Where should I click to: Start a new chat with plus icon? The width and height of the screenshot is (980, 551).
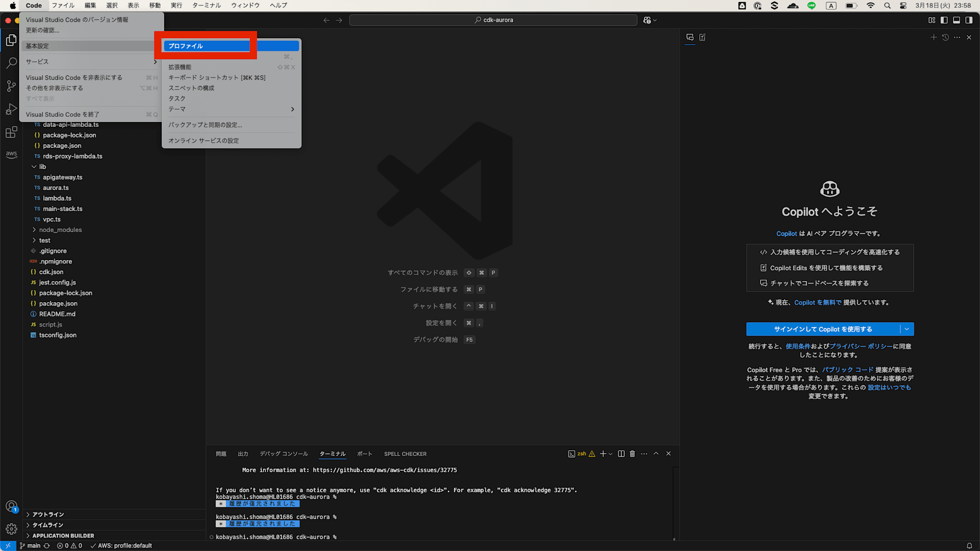click(933, 37)
